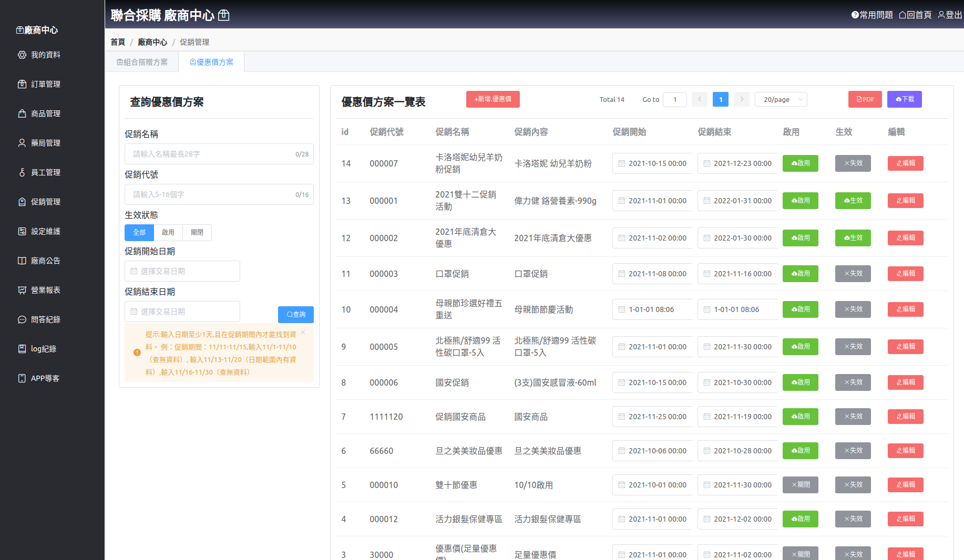The width and height of the screenshot is (964, 560).
Task: Click the 促銷名稱 input field
Action: pyautogui.click(x=219, y=154)
